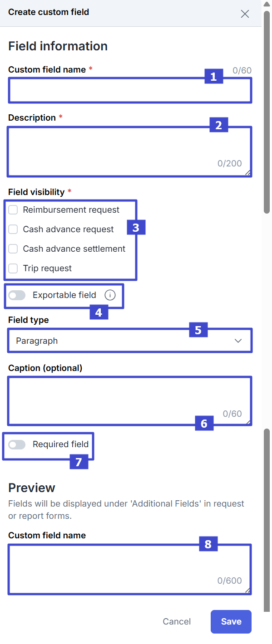Check the Cash advance request checkbox
This screenshot has width=272, height=644.
click(13, 229)
